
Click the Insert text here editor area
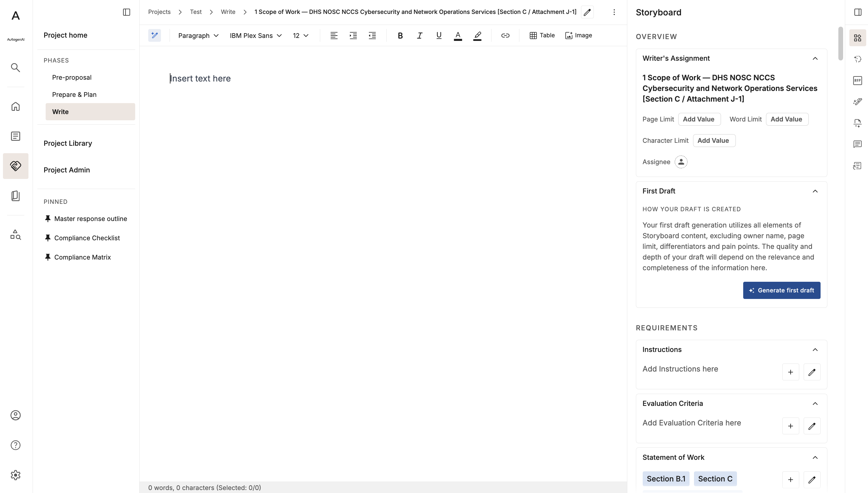200,79
